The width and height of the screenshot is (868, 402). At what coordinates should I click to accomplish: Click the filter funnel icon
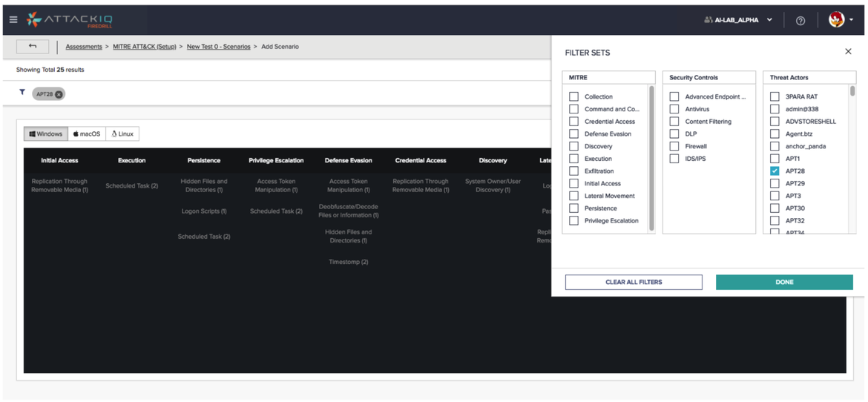[x=22, y=93]
